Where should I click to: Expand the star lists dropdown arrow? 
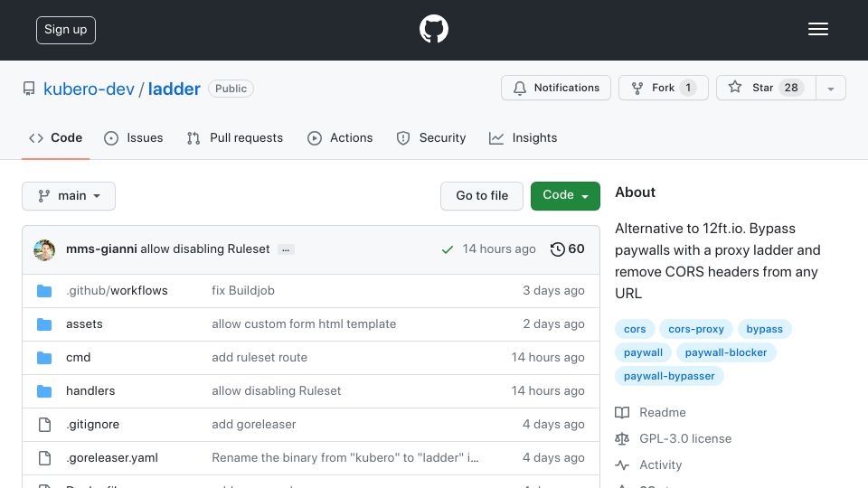pyautogui.click(x=830, y=89)
